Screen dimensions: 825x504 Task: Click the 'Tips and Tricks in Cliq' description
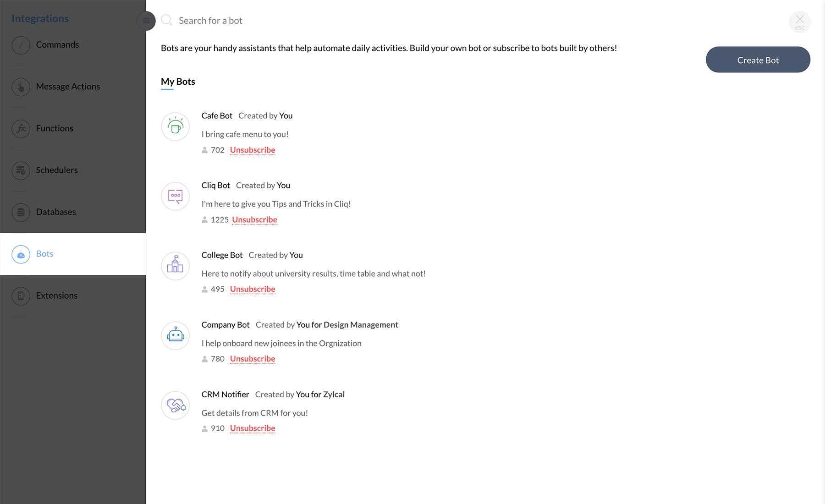tap(276, 204)
